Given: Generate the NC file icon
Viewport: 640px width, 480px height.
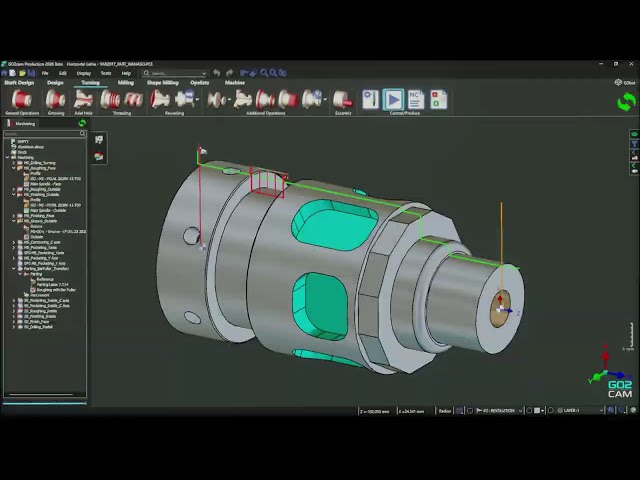Looking at the screenshot, I should coord(416,99).
